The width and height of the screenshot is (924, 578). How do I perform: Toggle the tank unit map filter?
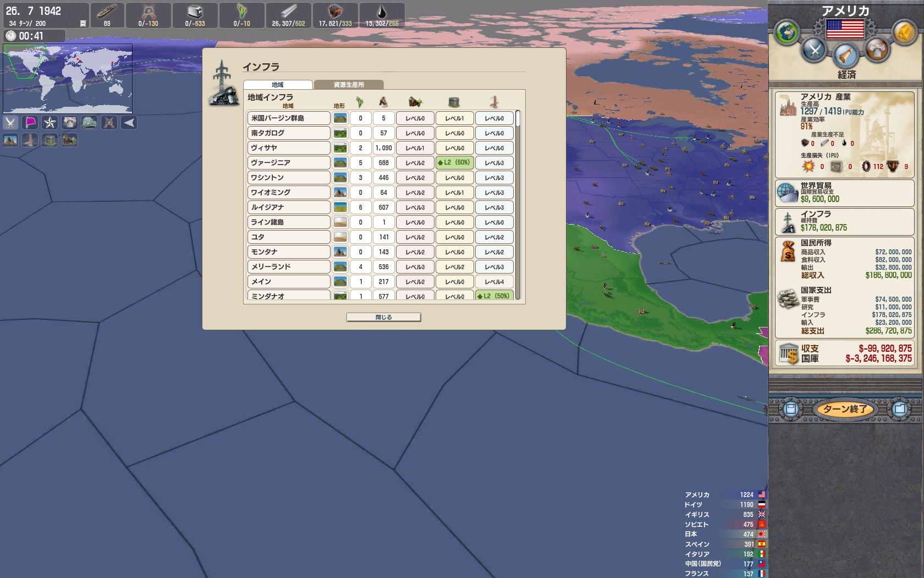(x=90, y=123)
